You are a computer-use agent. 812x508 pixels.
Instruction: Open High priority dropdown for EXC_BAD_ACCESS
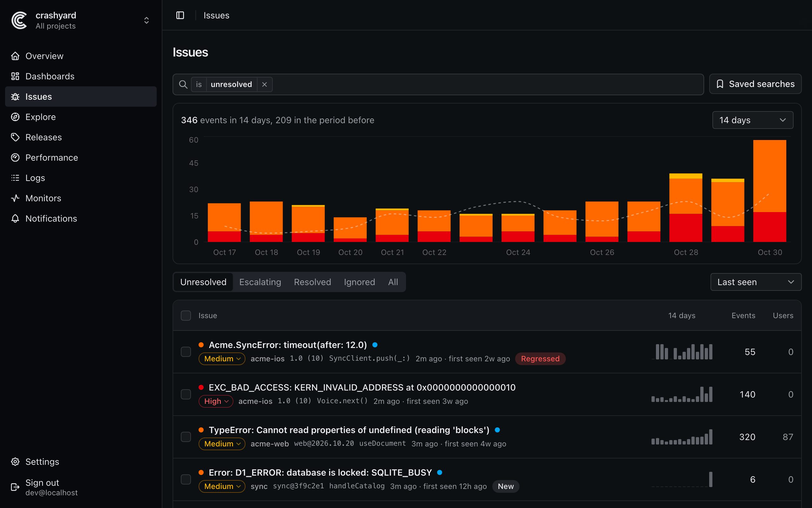[216, 401]
